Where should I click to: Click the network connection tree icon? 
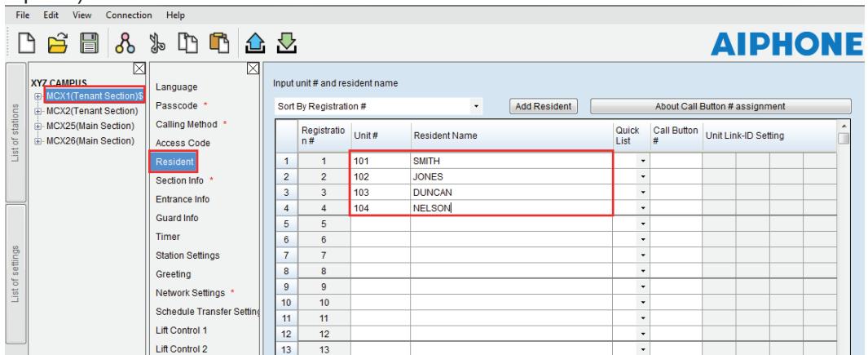click(x=125, y=42)
